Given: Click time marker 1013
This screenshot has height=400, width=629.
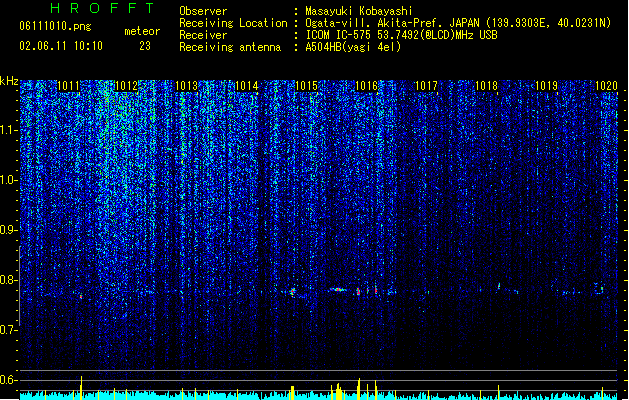Looking at the screenshot, I should point(187,86).
